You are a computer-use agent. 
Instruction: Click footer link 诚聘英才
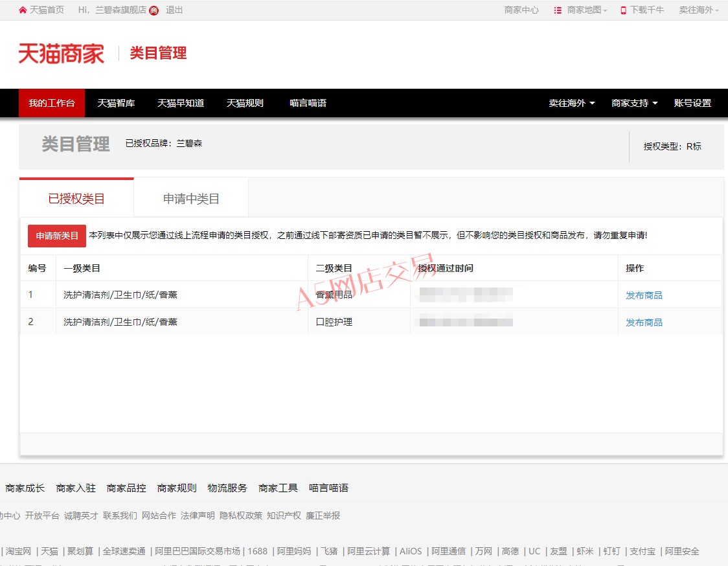(x=81, y=515)
